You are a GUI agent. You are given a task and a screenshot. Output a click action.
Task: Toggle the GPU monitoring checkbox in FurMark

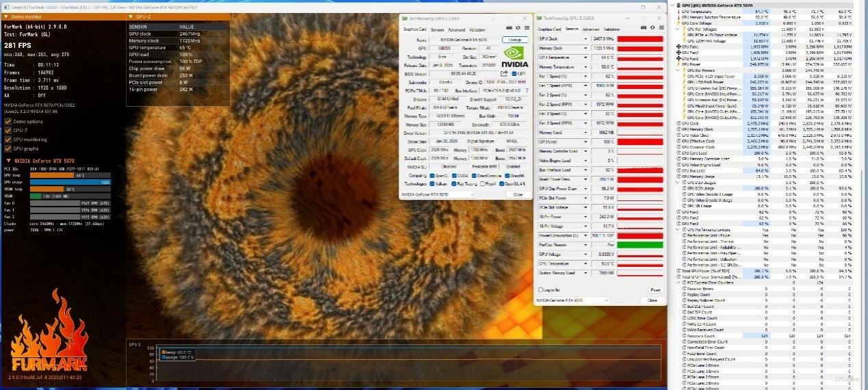(x=8, y=139)
